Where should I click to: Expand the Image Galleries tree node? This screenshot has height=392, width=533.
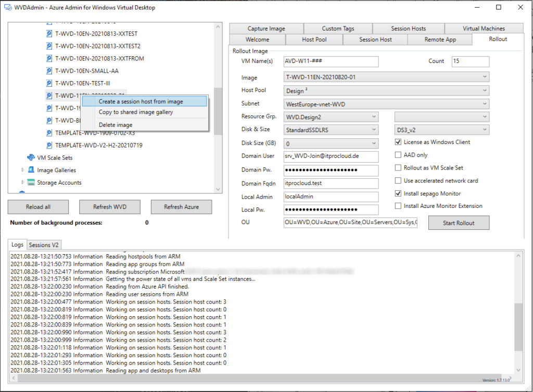coord(22,170)
